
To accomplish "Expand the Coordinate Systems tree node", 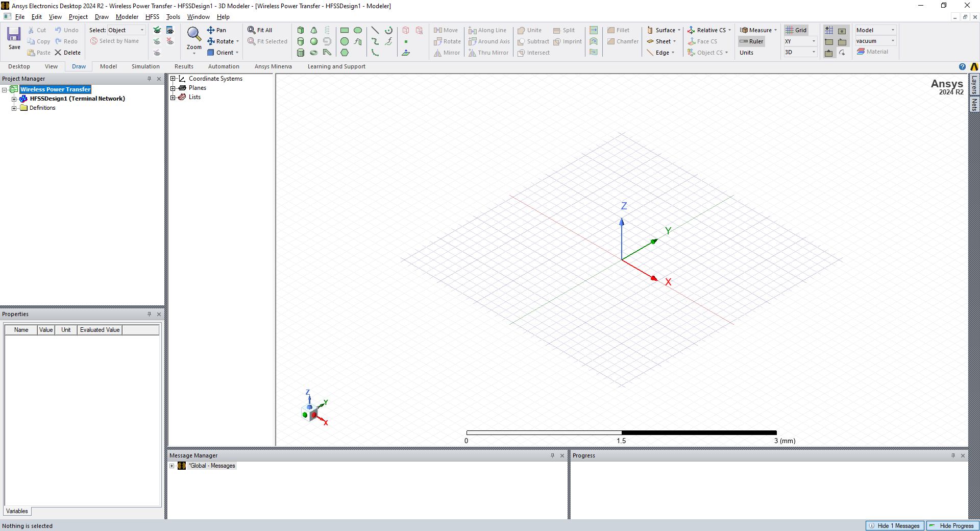I will tap(173, 79).
